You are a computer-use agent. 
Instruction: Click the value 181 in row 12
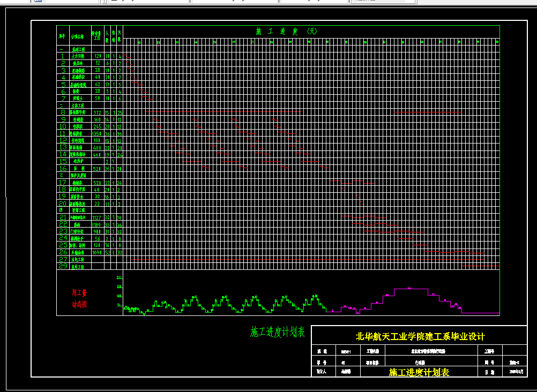coord(97,141)
